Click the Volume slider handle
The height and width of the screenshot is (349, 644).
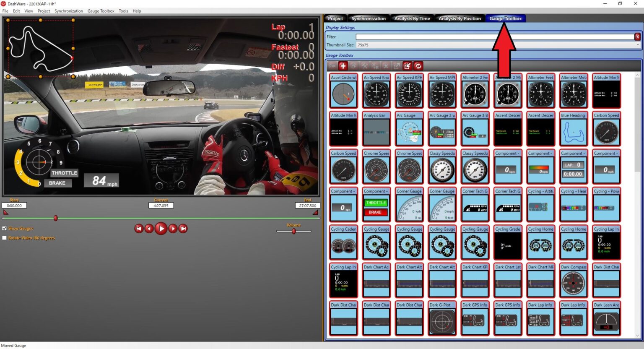pyautogui.click(x=294, y=231)
